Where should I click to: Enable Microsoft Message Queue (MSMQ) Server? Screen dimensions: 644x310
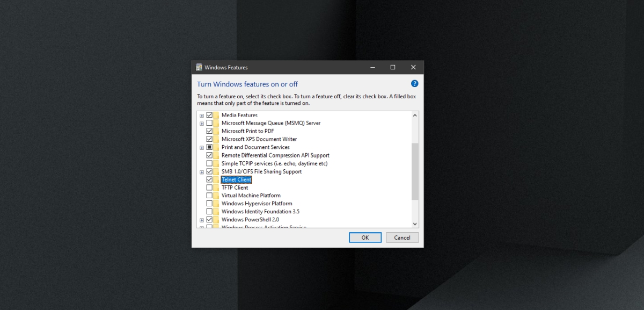click(x=209, y=123)
